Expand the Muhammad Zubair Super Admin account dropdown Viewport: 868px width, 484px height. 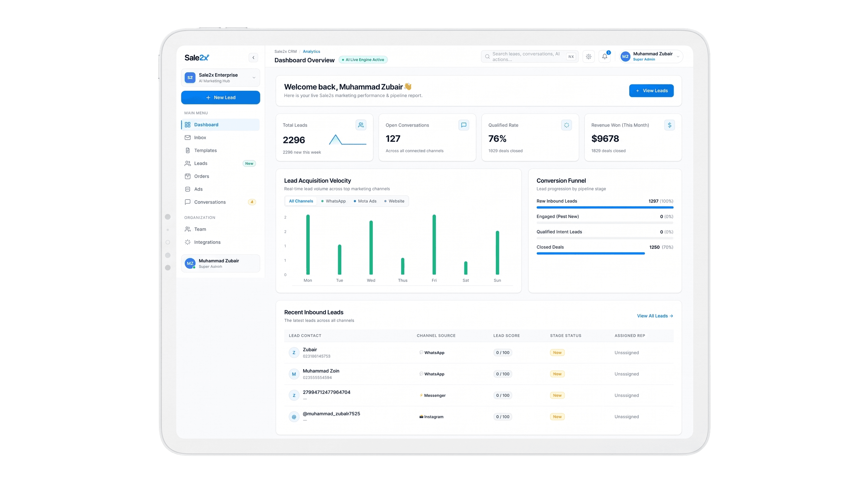coord(651,56)
